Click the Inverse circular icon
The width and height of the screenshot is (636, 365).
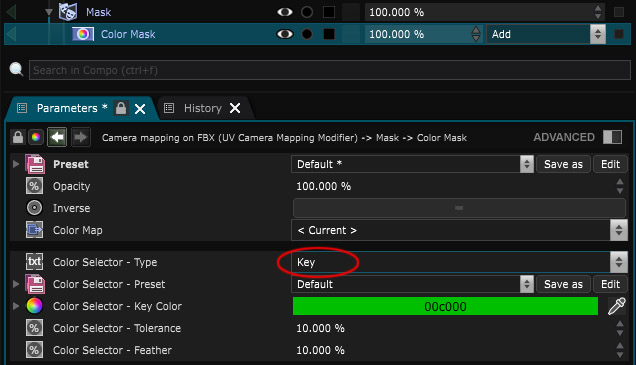[x=34, y=208]
